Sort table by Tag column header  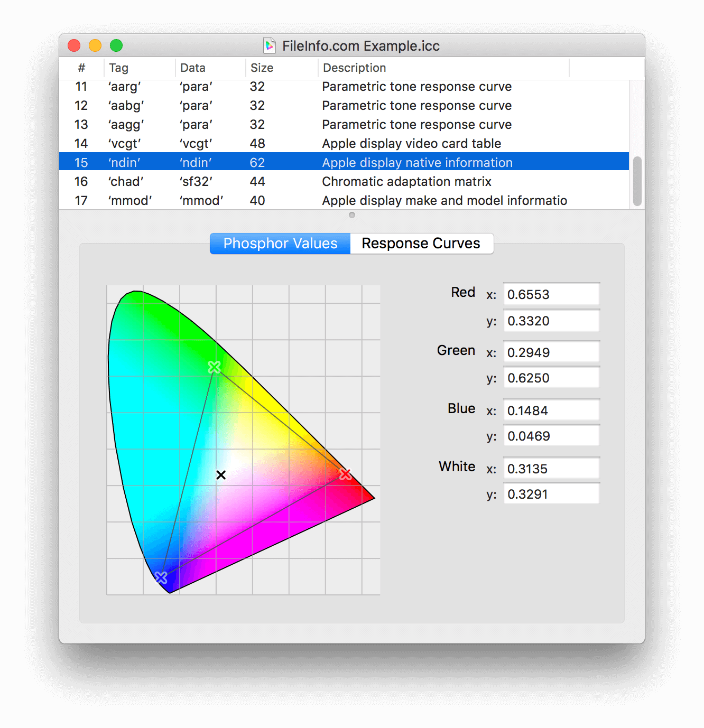click(x=140, y=68)
